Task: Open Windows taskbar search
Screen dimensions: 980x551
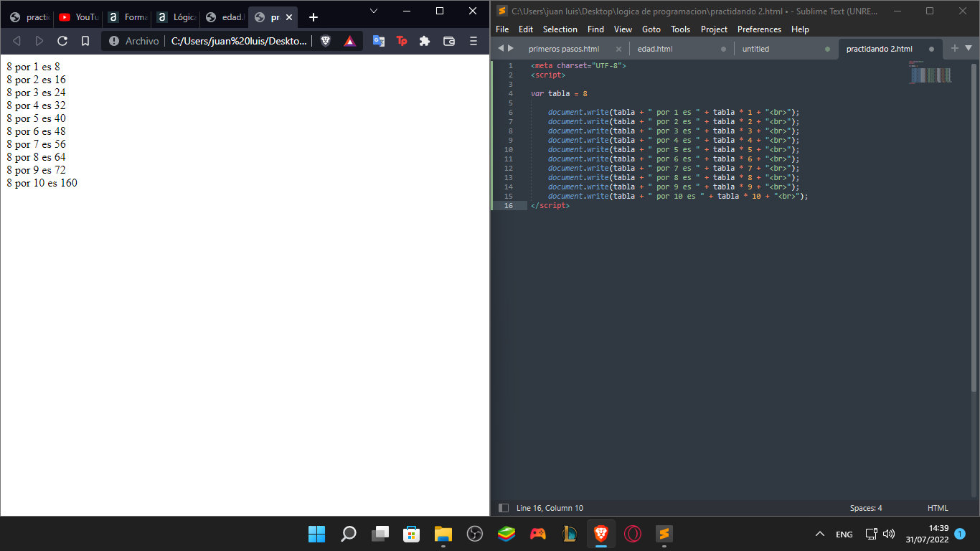Action: [x=348, y=534]
